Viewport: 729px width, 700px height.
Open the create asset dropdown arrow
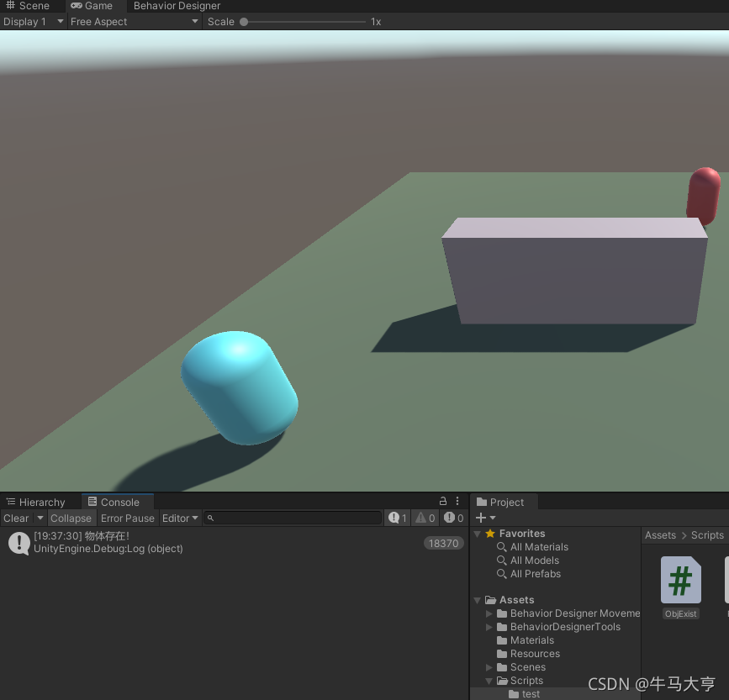point(493,518)
